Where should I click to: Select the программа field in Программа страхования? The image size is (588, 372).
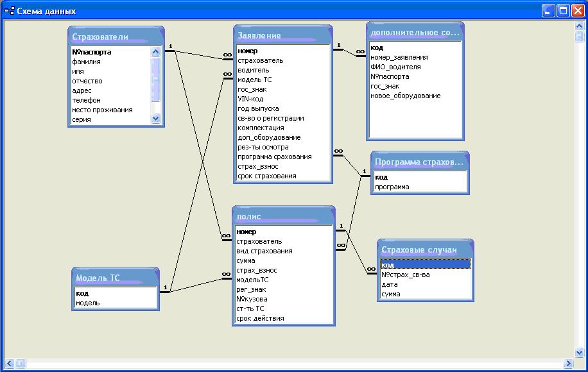click(x=392, y=187)
